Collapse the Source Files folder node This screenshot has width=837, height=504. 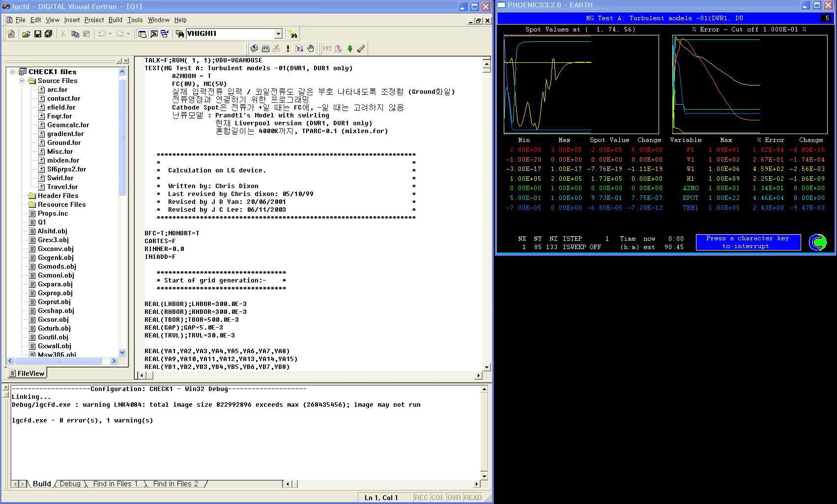click(22, 81)
